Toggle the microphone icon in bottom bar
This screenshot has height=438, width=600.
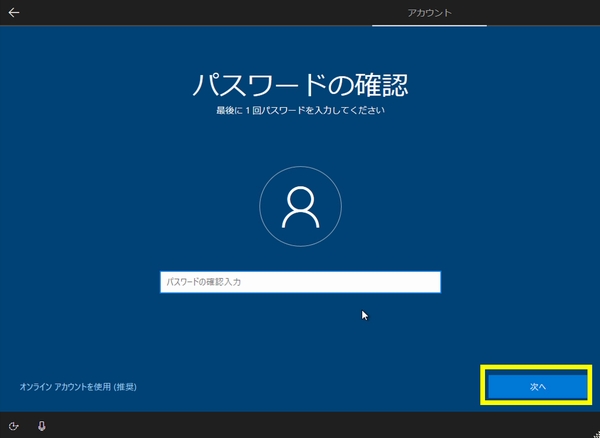42,426
